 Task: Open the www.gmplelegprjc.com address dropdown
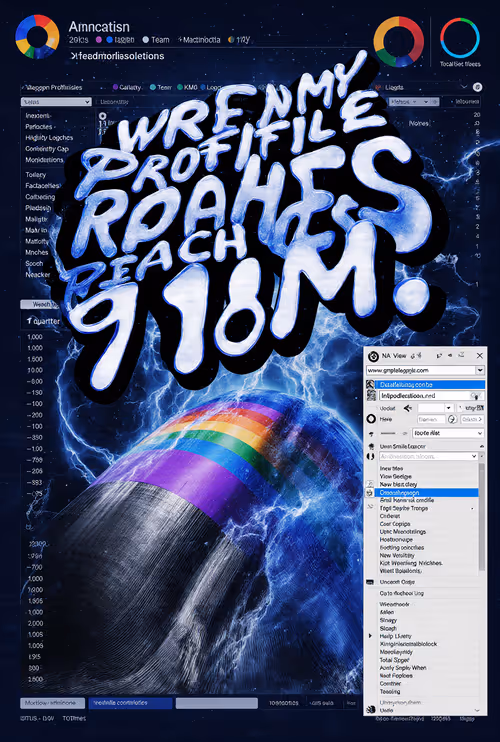coord(480,370)
